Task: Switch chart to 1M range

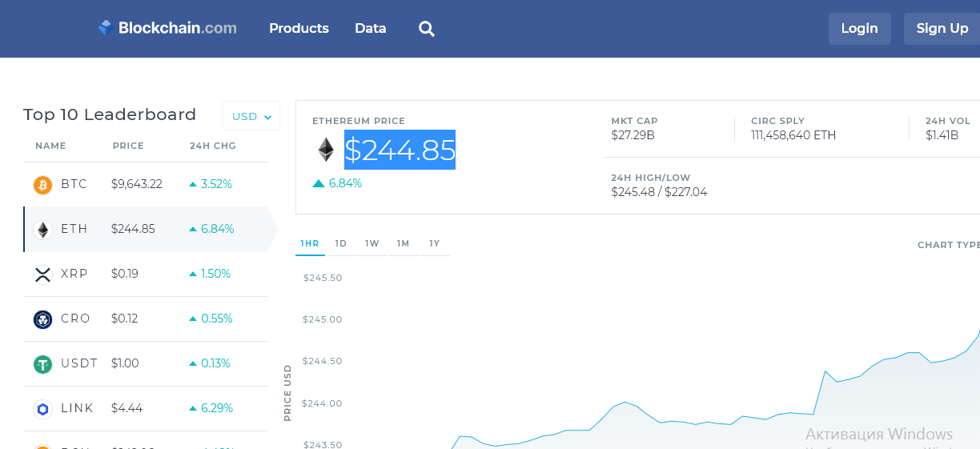Action: click(404, 243)
